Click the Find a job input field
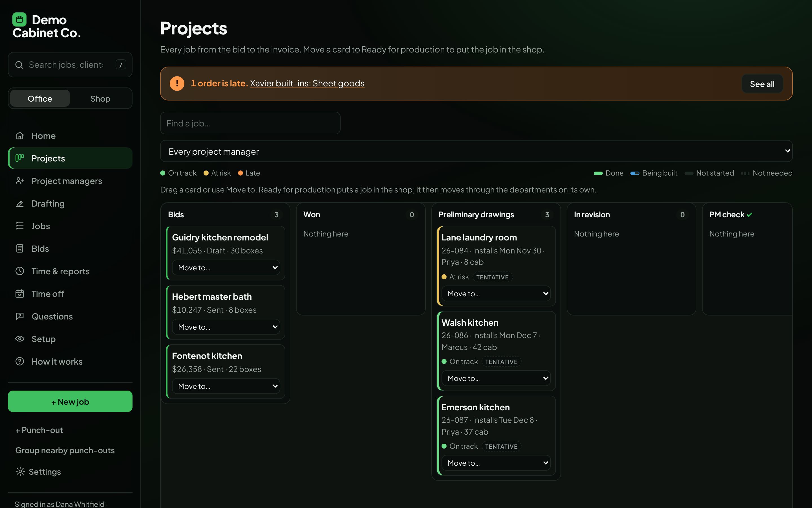 click(x=250, y=123)
